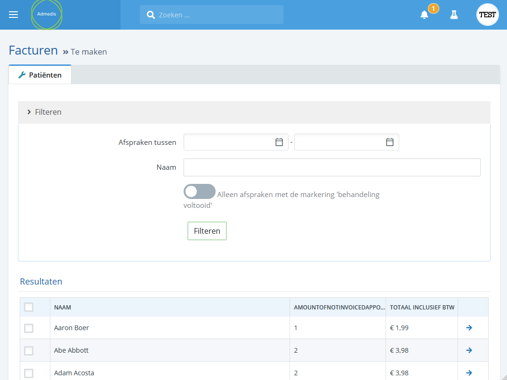Switch to the Patiënten tab
This screenshot has width=507, height=380.
point(40,75)
